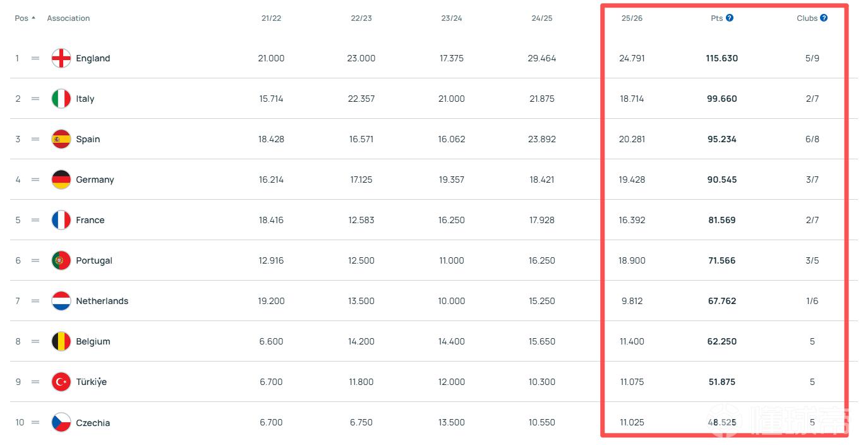Select the 21/22 season column header
The image size is (868, 445).
pos(271,18)
